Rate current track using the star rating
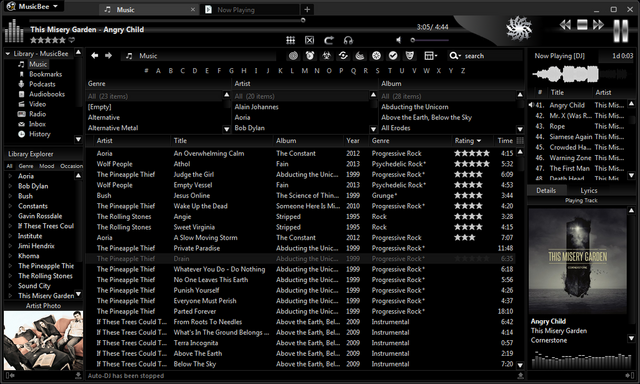The image size is (640, 384). (48, 40)
